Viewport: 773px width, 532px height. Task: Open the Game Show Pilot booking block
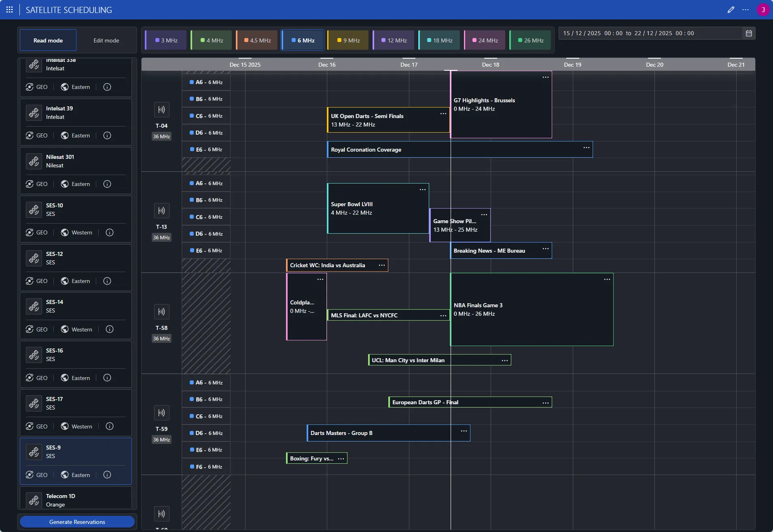[460, 225]
